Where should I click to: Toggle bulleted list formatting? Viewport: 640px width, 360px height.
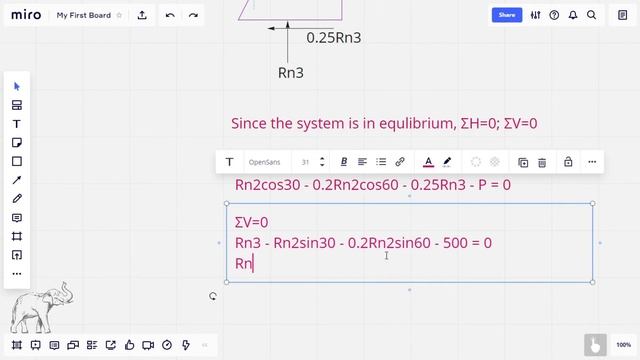[381, 162]
